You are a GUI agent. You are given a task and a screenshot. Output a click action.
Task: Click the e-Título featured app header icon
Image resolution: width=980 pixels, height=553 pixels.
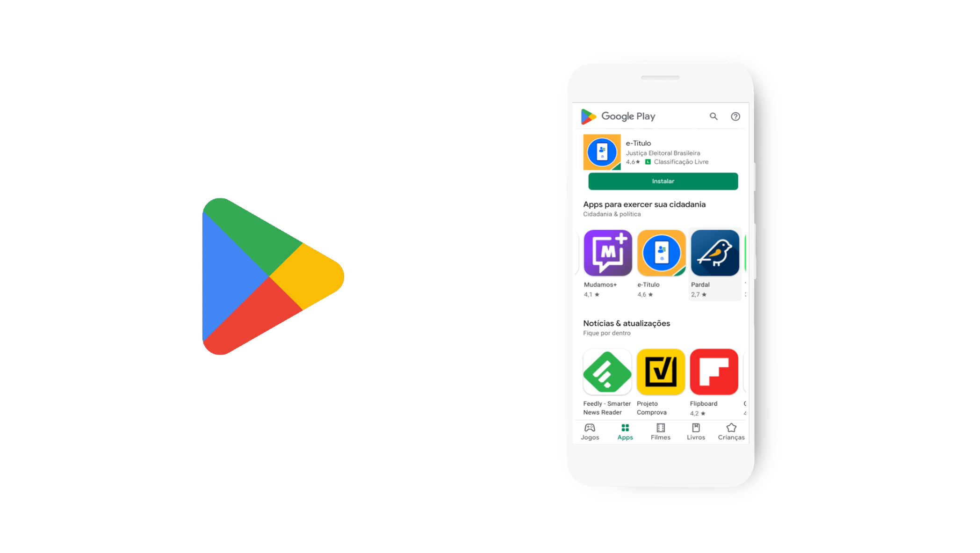click(602, 152)
